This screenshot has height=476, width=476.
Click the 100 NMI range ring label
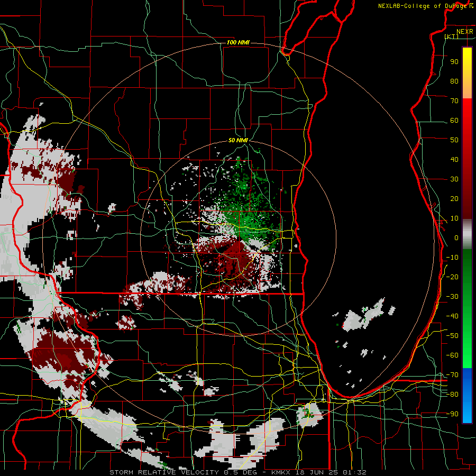(238, 42)
